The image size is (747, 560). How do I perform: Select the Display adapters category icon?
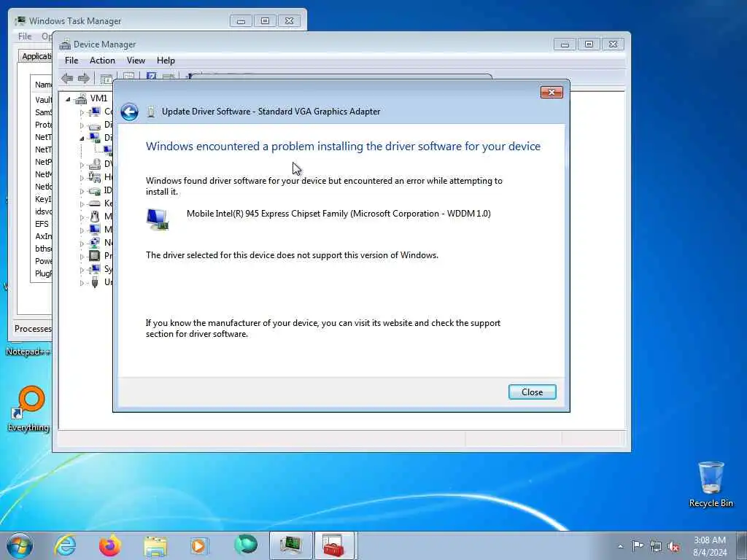[95, 138]
